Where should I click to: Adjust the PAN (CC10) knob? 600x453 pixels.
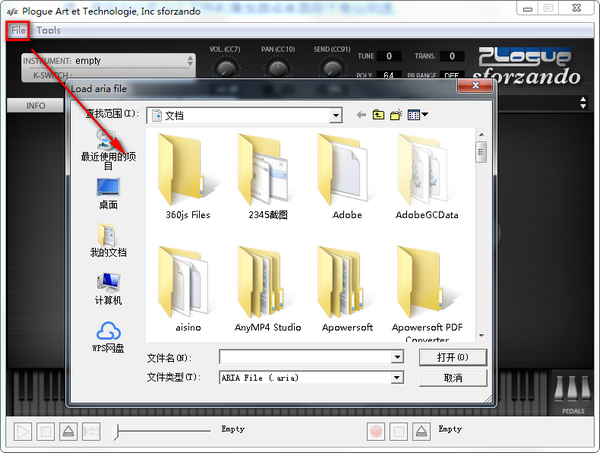278,69
